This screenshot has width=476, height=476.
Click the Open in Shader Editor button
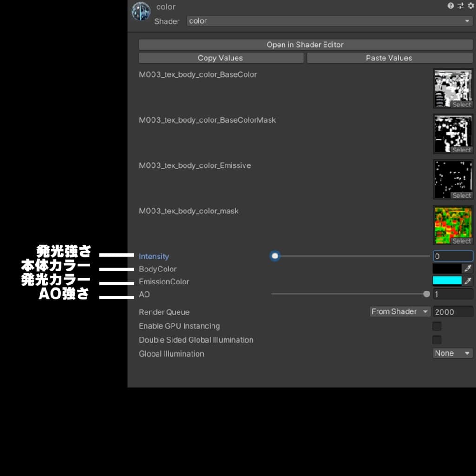click(305, 45)
